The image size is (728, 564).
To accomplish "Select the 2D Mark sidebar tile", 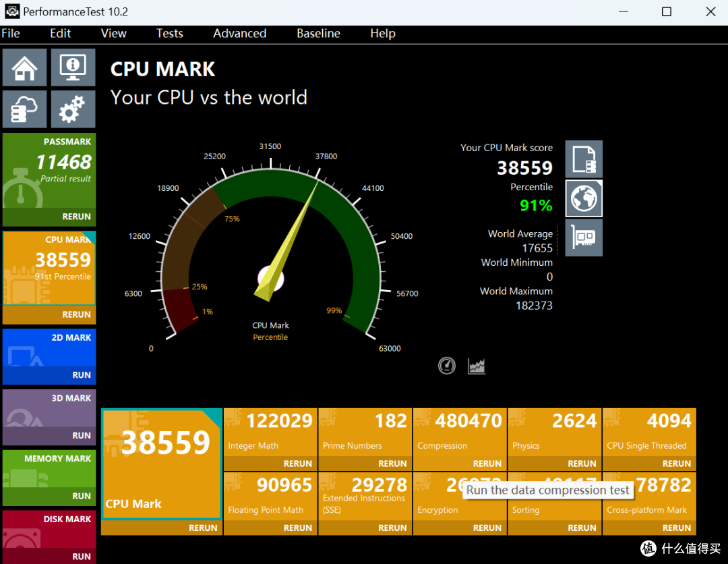I will pos(49,347).
